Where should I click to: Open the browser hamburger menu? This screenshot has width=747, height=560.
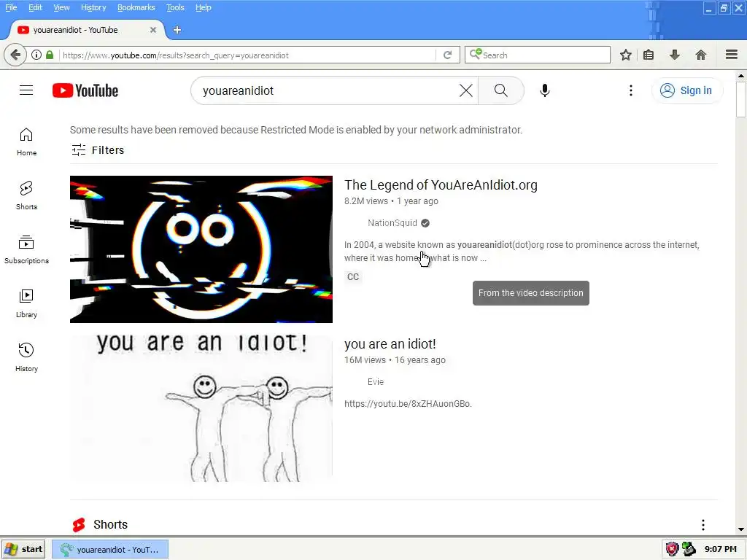click(732, 55)
